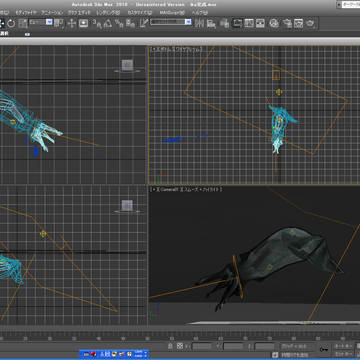Click the blue IME language bar
This screenshot has width=360, height=360.
114,354
